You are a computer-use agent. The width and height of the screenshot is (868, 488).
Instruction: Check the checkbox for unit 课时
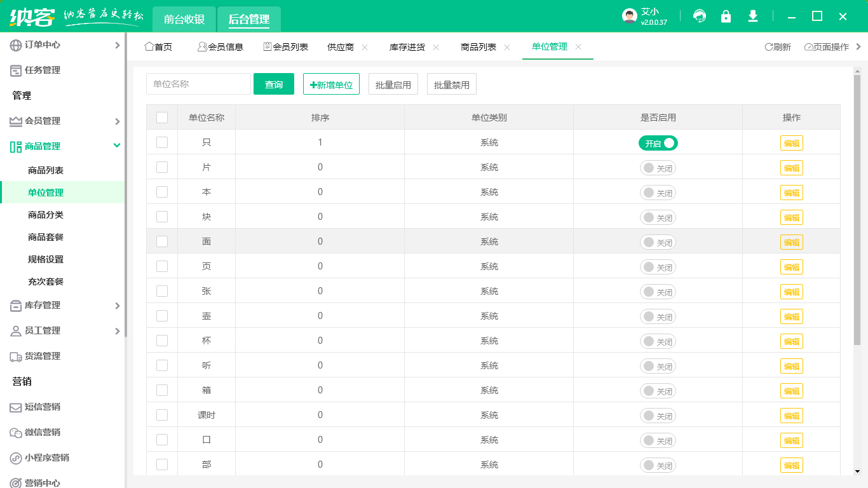click(162, 415)
